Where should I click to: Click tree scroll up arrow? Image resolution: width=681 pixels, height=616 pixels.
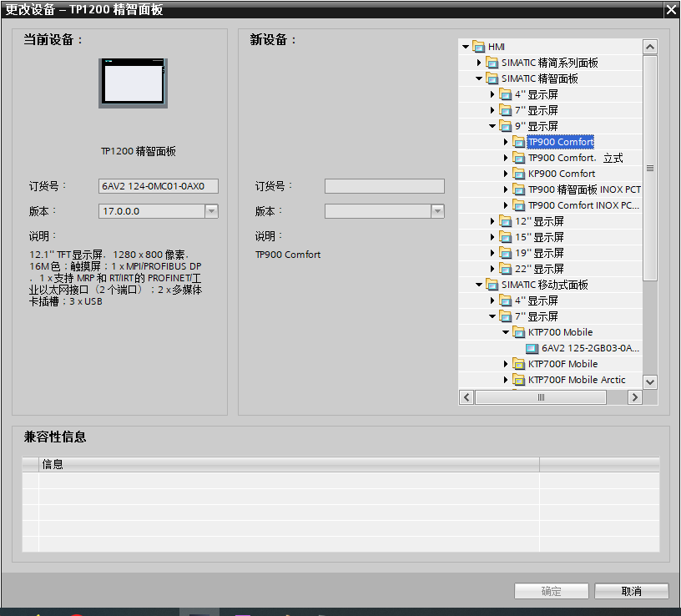[650, 47]
